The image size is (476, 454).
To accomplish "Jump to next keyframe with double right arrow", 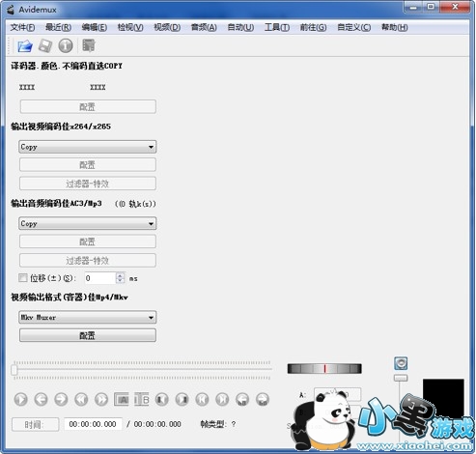I will point(101,400).
